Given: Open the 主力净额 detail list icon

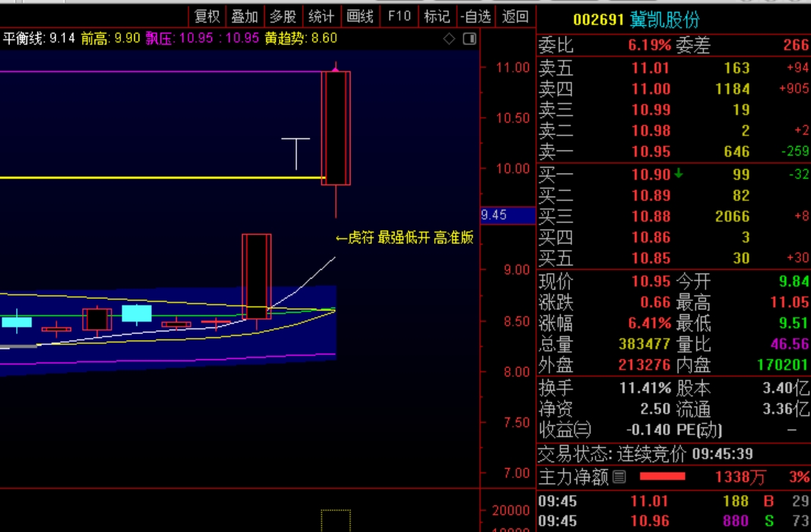Looking at the screenshot, I should pos(619,477).
